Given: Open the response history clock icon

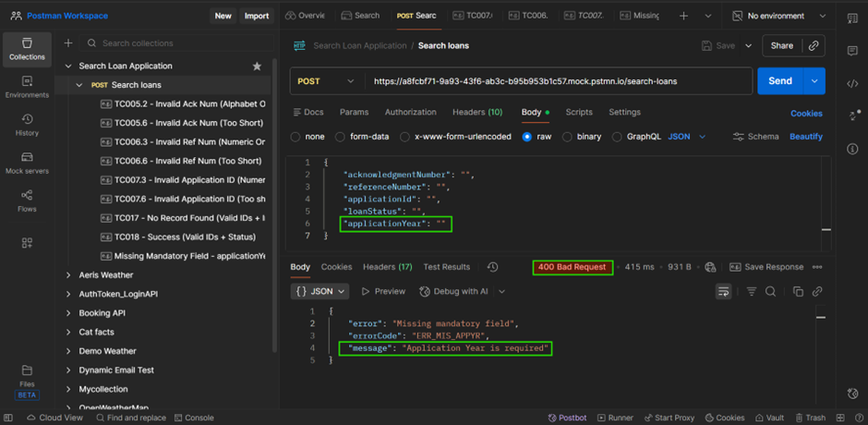Looking at the screenshot, I should coord(493,267).
